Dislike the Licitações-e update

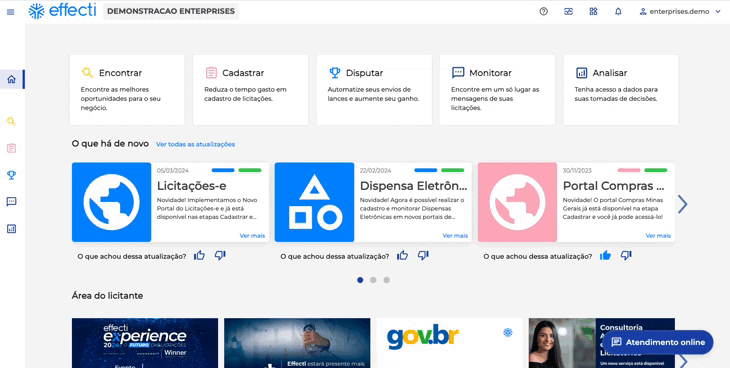coord(220,255)
